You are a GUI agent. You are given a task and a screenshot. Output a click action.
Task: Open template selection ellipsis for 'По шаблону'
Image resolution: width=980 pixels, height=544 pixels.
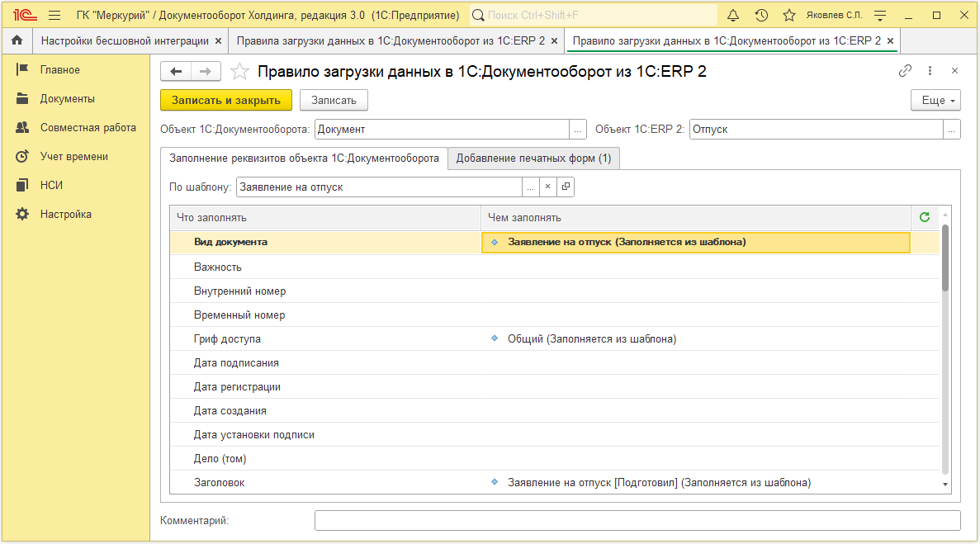pyautogui.click(x=530, y=187)
